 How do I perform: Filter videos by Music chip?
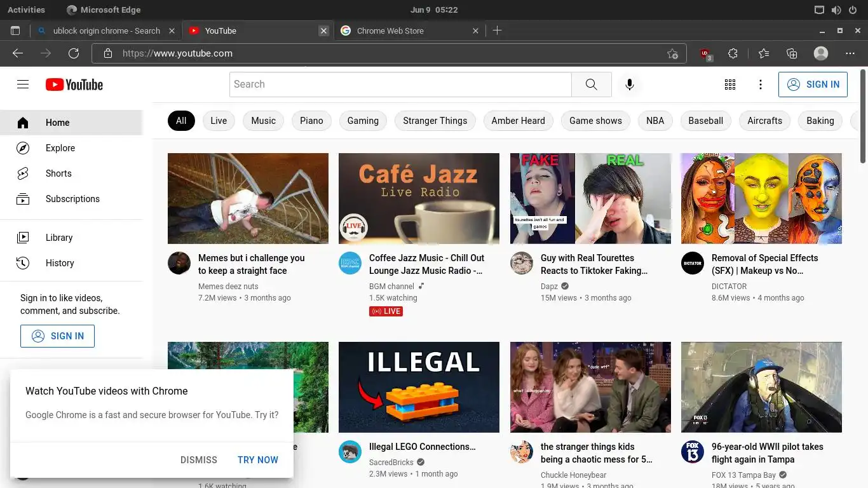(x=263, y=121)
